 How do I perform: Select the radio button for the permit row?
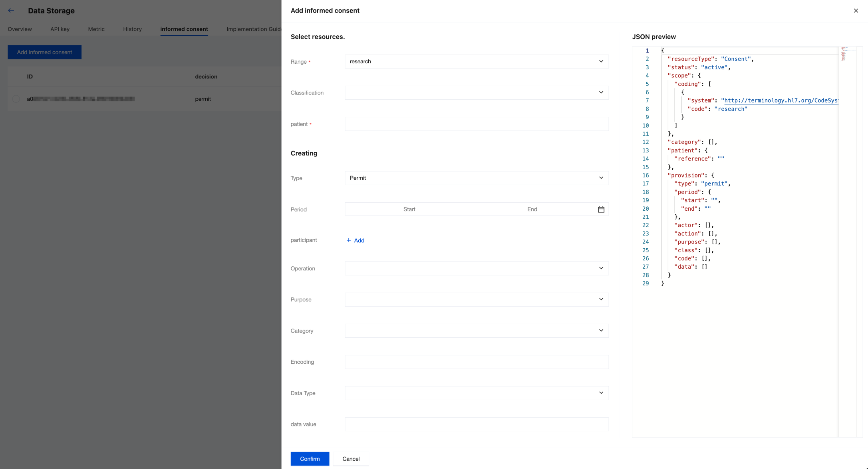tap(16, 99)
